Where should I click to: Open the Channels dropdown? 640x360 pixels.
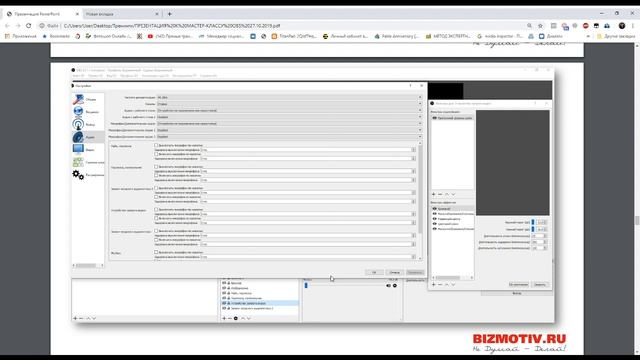289,104
